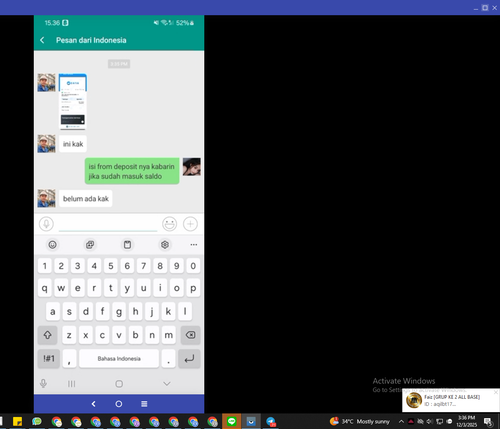Viewport: 500px width, 429px height.
Task: Open the plus attachment button
Action: click(x=190, y=224)
